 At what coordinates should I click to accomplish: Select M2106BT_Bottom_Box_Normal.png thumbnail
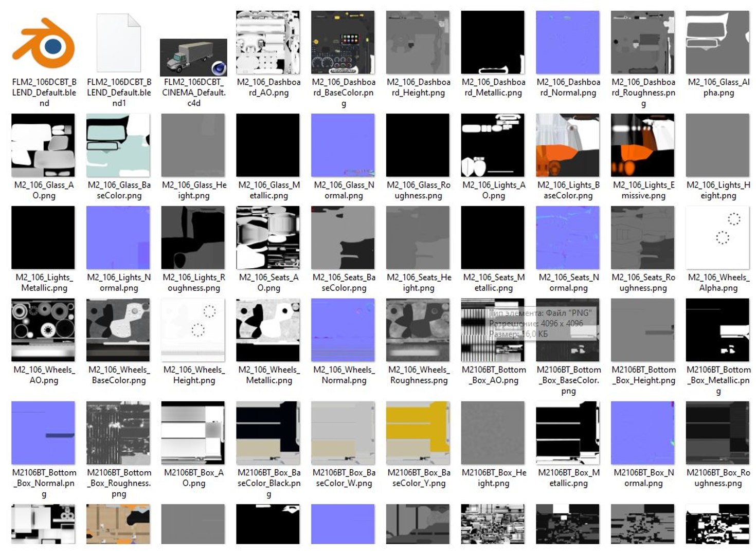pos(43,433)
